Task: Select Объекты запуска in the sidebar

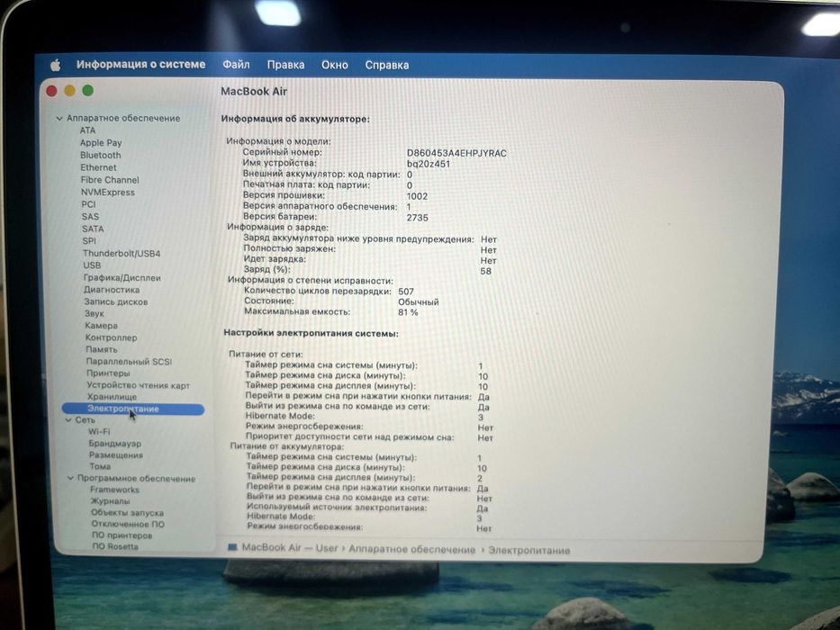Action: [x=128, y=512]
